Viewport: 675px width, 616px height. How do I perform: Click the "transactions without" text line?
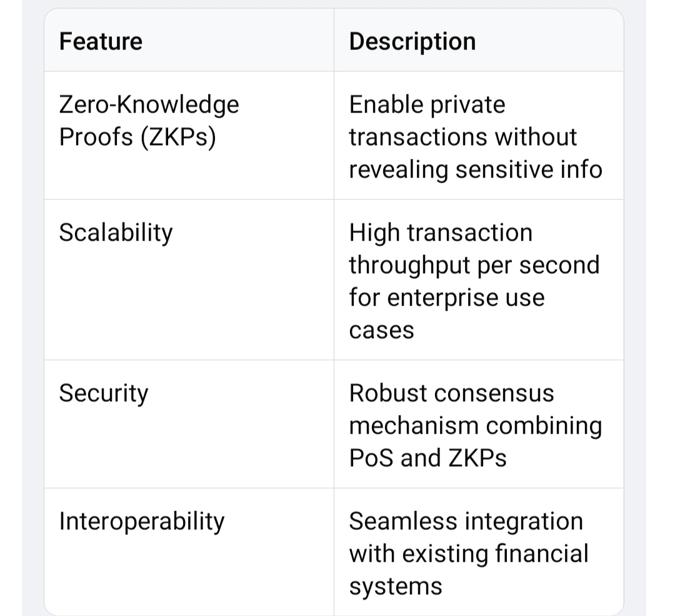tap(462, 137)
